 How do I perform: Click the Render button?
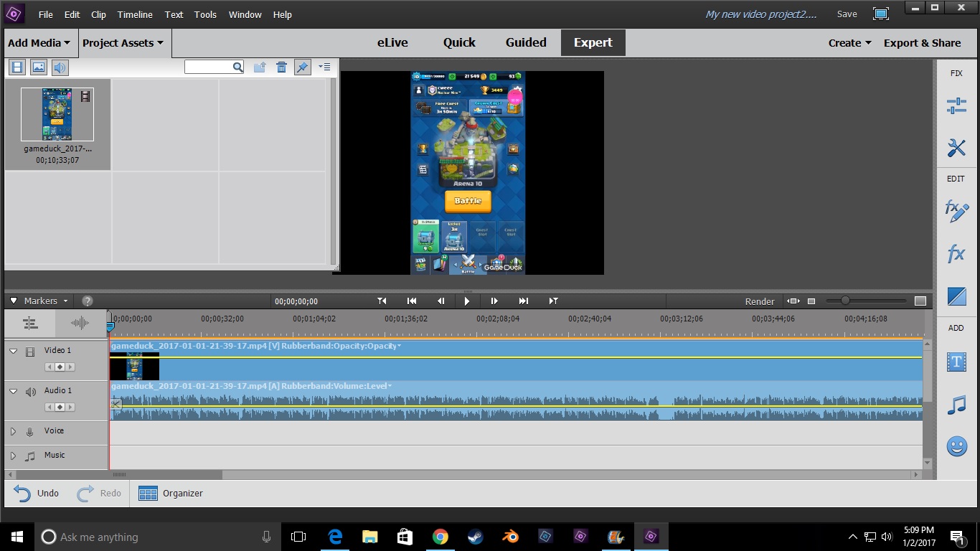pyautogui.click(x=760, y=301)
